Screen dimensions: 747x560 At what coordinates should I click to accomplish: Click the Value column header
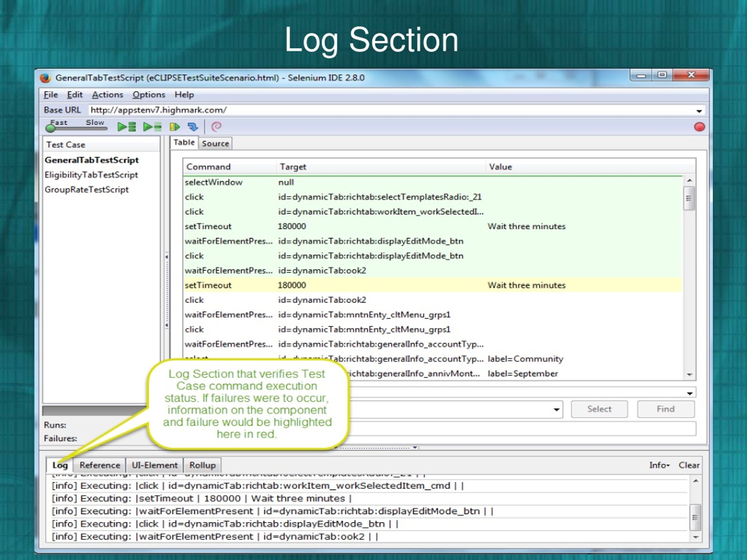coord(590,167)
